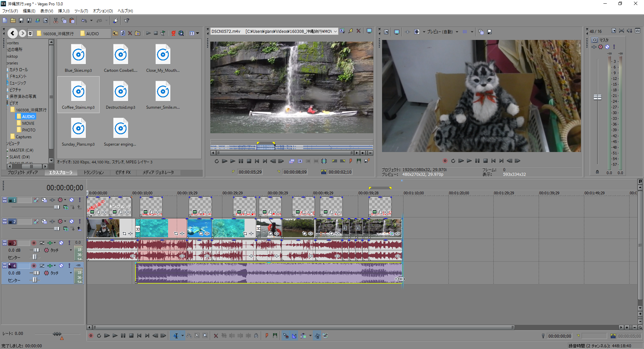Mute video track 1
This screenshot has height=349, width=644.
71,200
